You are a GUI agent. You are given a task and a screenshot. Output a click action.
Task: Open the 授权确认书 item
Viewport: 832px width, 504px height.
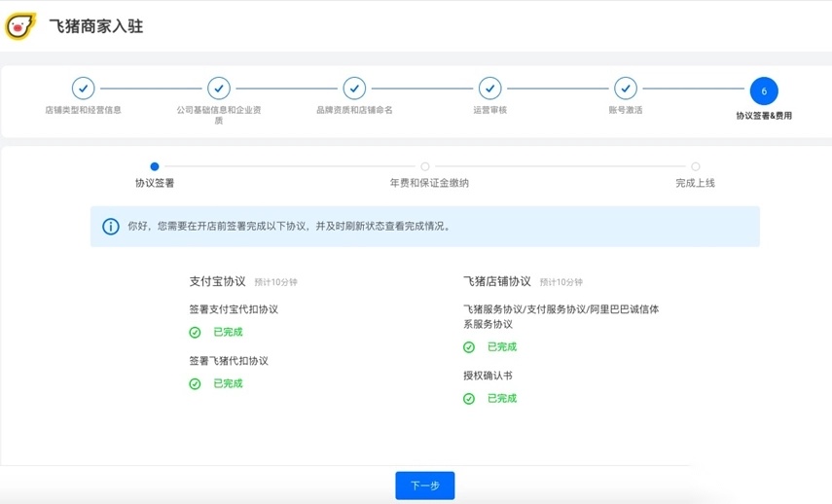tap(488, 376)
